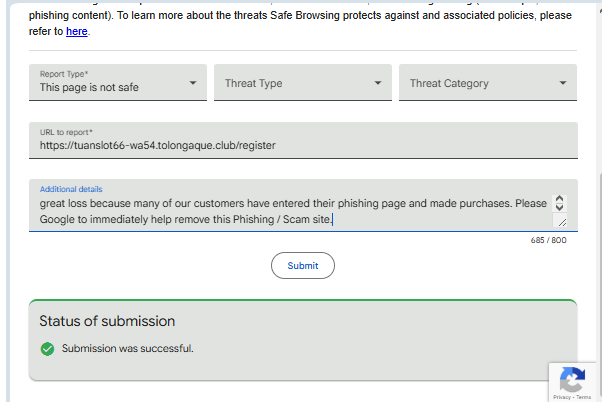The image size is (602, 402).
Task: Click the textarea scroll down arrow
Action: pos(559,208)
